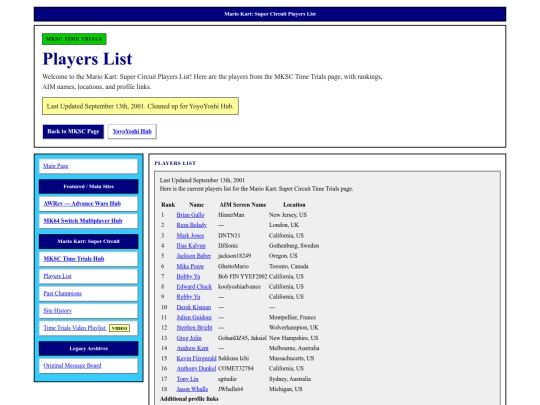Open the rank 10 player's profile link
The width and height of the screenshot is (540, 405).
coord(194,307)
